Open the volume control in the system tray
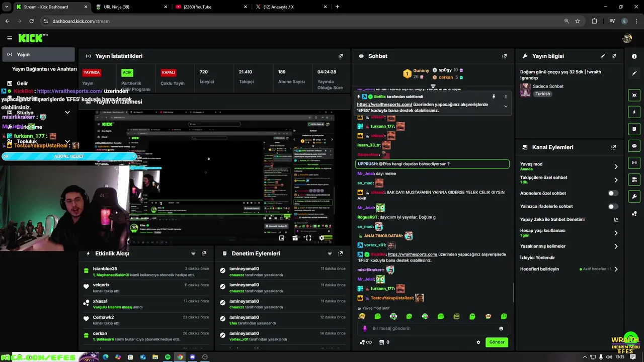 point(609,357)
